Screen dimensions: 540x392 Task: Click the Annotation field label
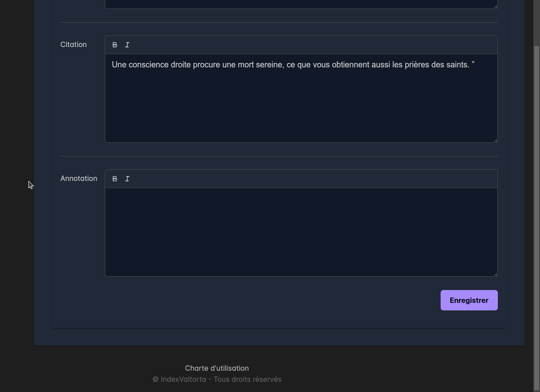point(79,179)
